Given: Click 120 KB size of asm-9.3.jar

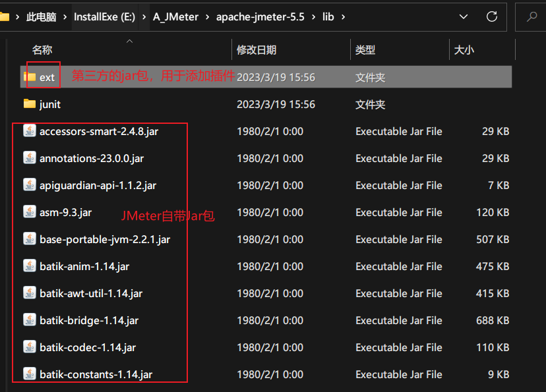Looking at the screenshot, I should tap(493, 212).
